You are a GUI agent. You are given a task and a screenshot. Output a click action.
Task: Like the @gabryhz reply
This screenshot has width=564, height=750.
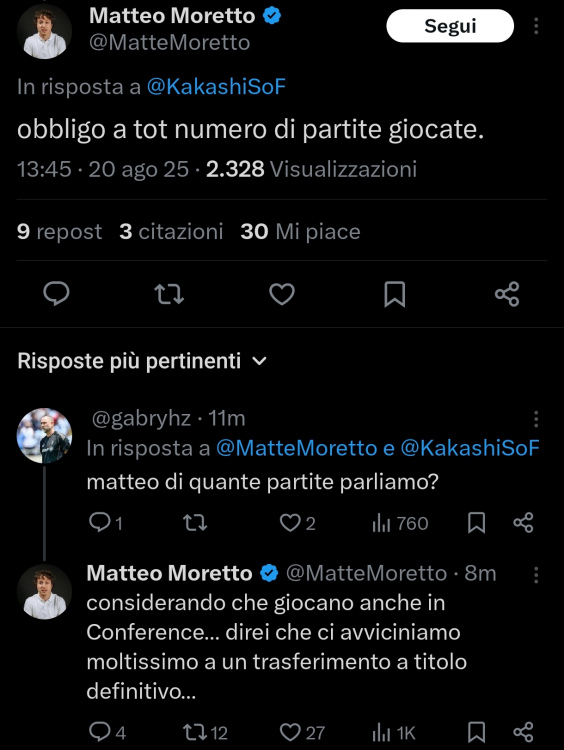point(298,523)
